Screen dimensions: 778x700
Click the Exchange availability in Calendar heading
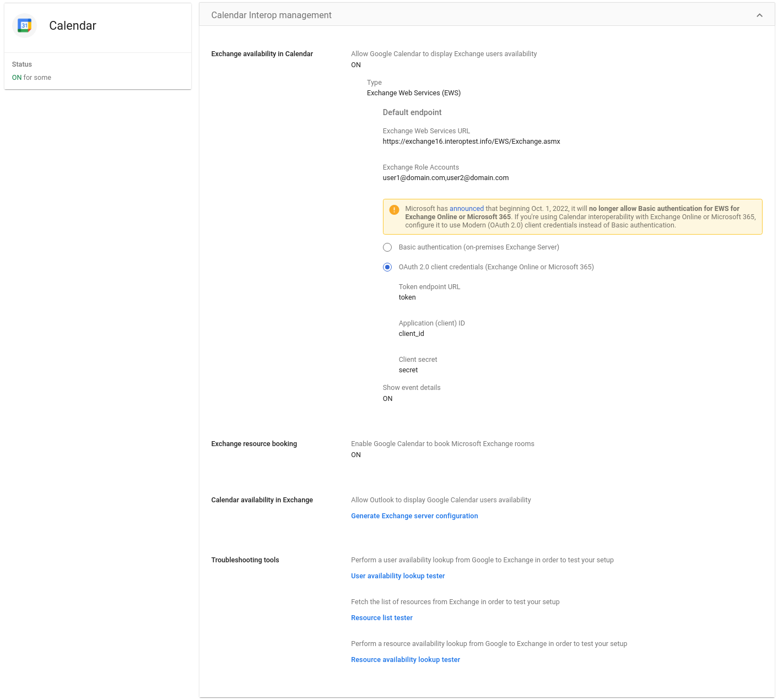(x=262, y=54)
